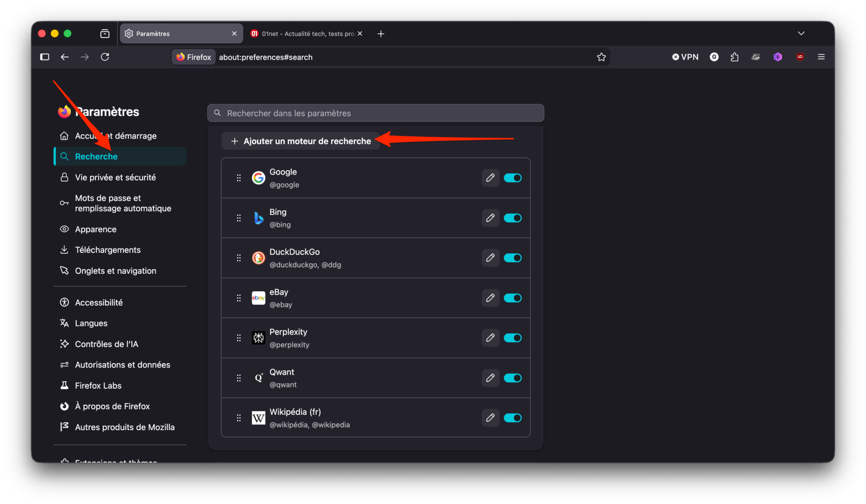The width and height of the screenshot is (866, 504).
Task: Edit the Qwant search engine
Action: pyautogui.click(x=490, y=378)
